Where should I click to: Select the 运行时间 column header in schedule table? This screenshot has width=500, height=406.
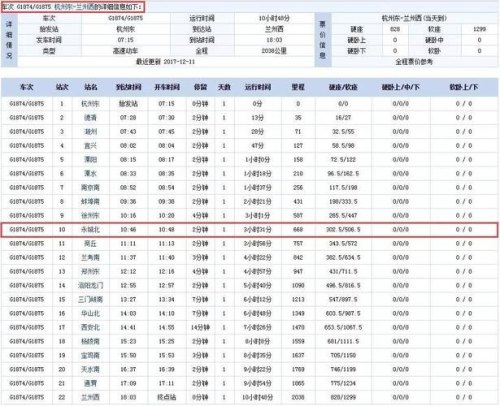[x=258, y=87]
